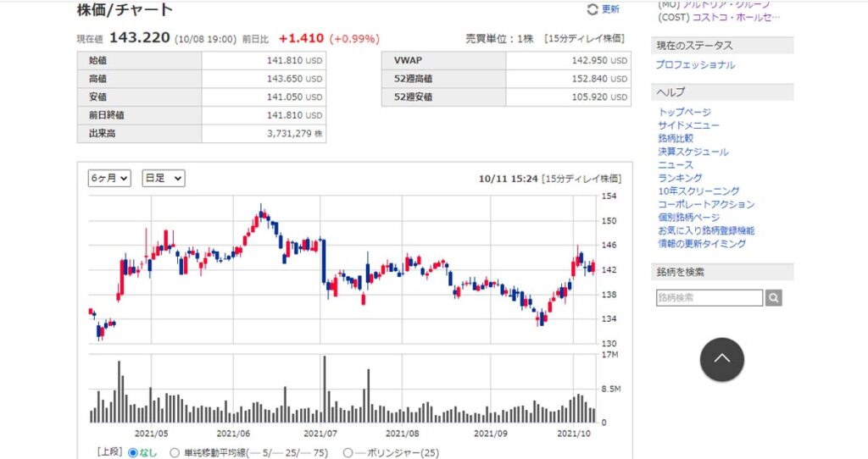This screenshot has width=868, height=459.
Task: Select the 単純移動平均線 radio option
Action: [x=175, y=453]
